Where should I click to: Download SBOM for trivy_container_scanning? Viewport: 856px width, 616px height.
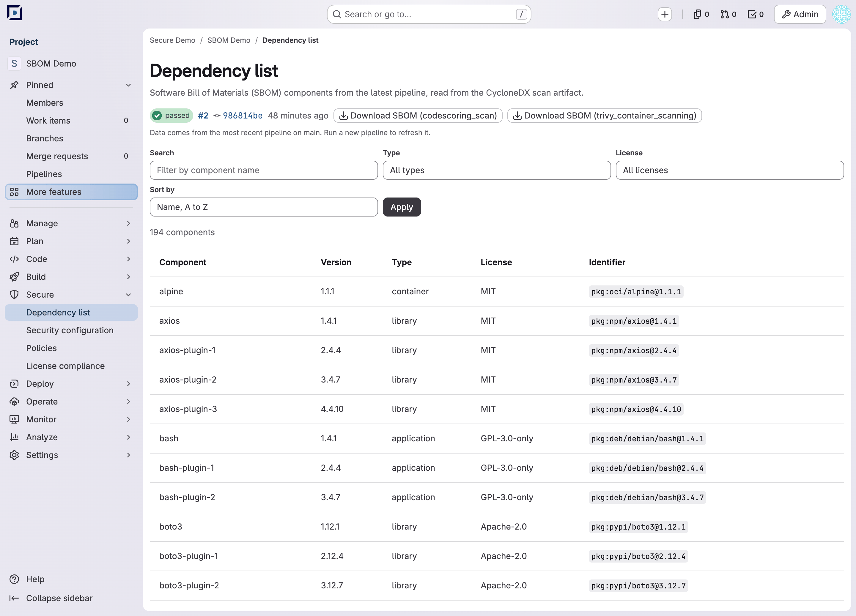[x=604, y=116]
